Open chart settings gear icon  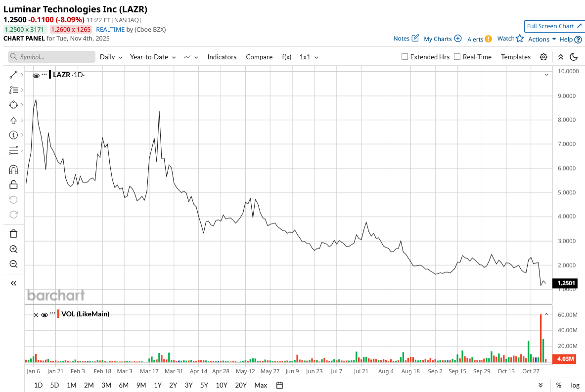[x=543, y=57]
